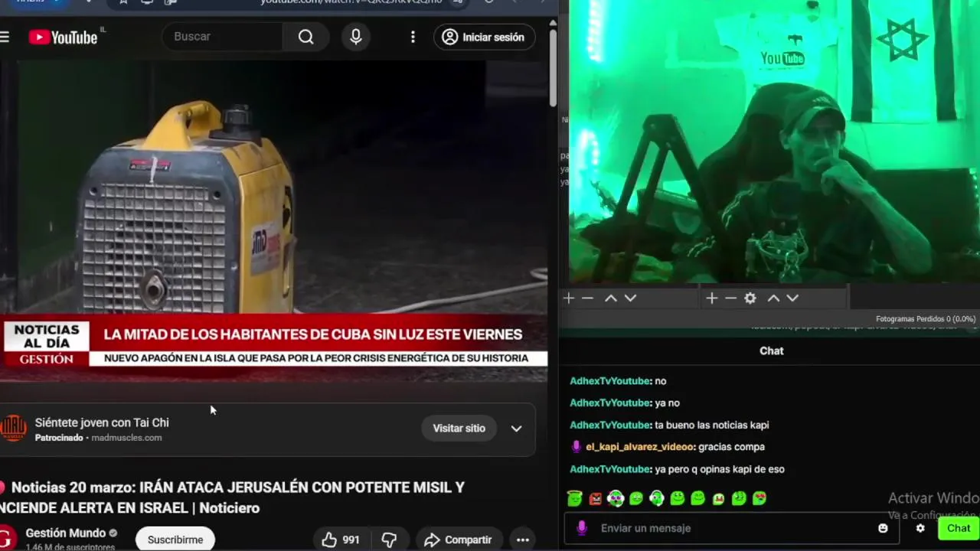Click the chat message 'ta bueno las noticias kapi'
Screen dimensions: 980x551
click(x=711, y=425)
